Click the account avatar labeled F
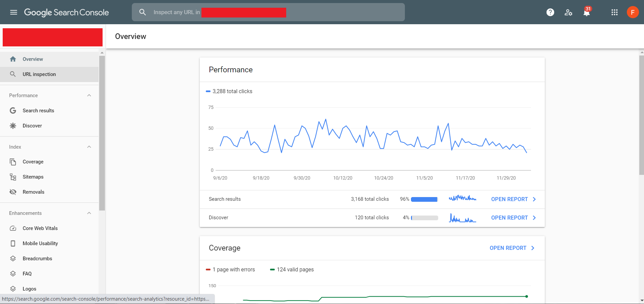The height and width of the screenshot is (304, 644). click(633, 12)
